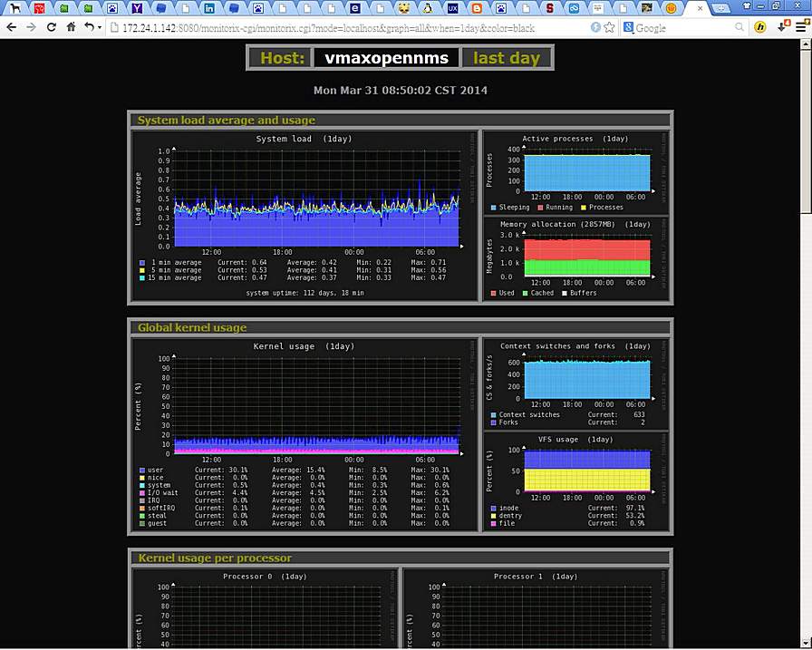Click the 'Sleeping' legend label

point(514,208)
